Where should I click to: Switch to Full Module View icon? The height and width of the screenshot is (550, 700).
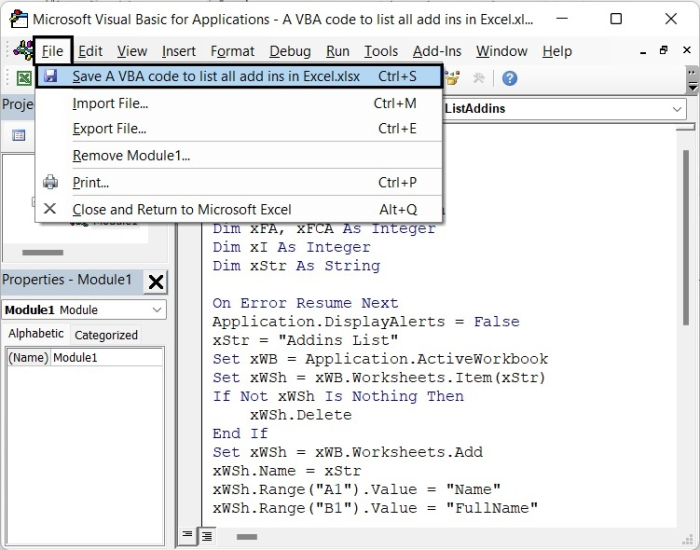[206, 536]
